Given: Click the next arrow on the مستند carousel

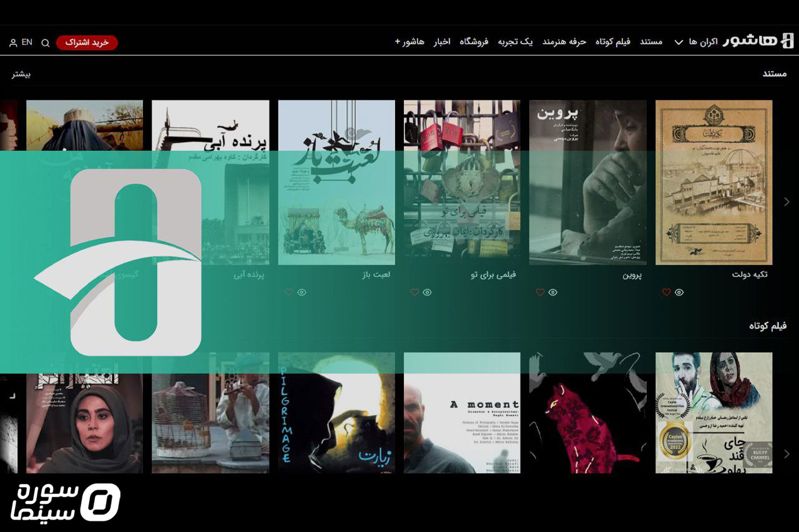Looking at the screenshot, I should coord(787,201).
